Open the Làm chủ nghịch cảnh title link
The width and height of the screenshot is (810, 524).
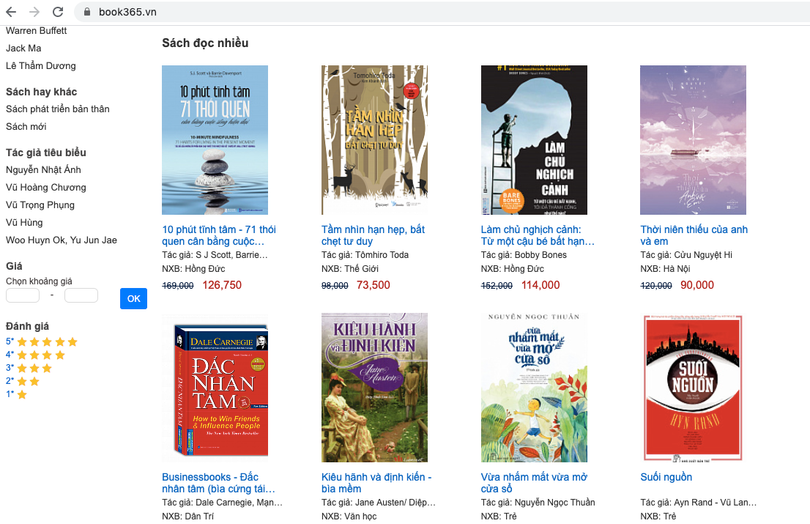538,235
